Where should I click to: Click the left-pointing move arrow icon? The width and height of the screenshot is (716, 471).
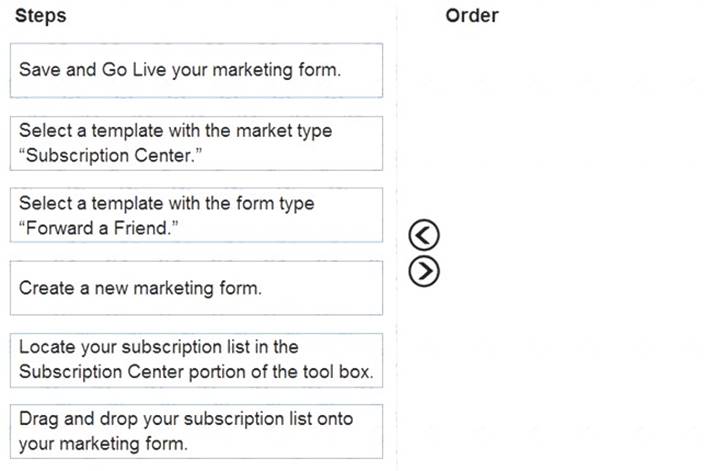424,235
